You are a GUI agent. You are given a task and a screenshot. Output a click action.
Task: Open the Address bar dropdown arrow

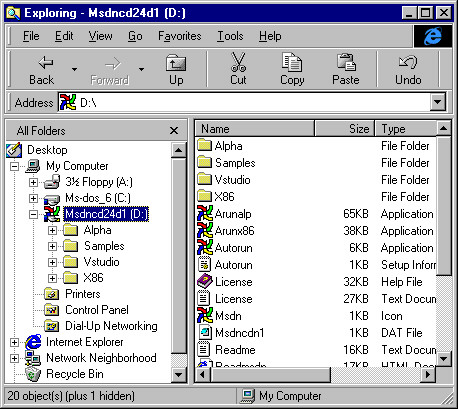point(438,102)
